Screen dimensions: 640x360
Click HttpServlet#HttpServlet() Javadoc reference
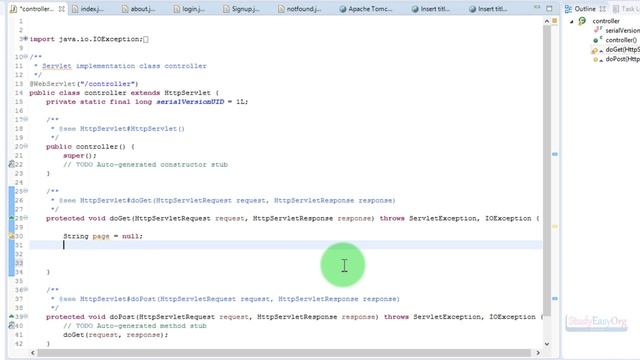pos(132,129)
